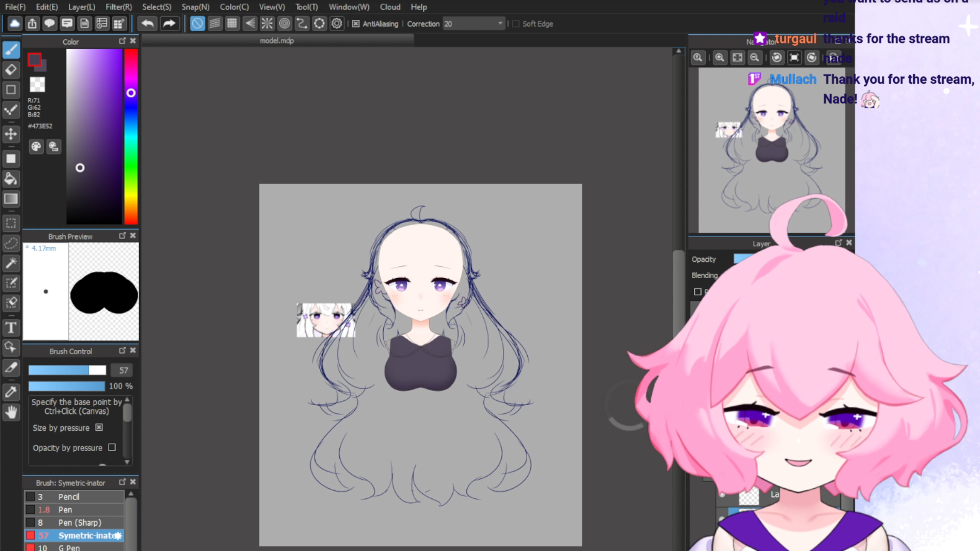980x551 pixels.
Task: Pick the Hand pan tool
Action: coord(11,412)
